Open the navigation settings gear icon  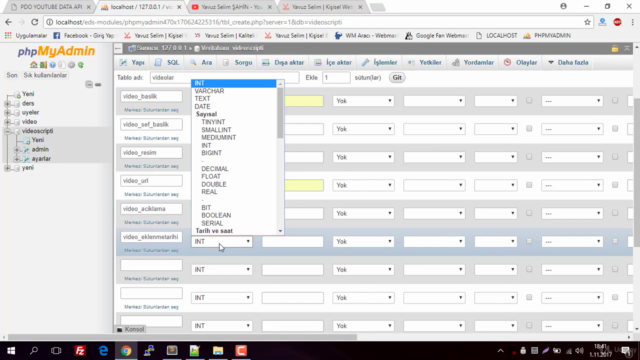pyautogui.click(x=71, y=65)
